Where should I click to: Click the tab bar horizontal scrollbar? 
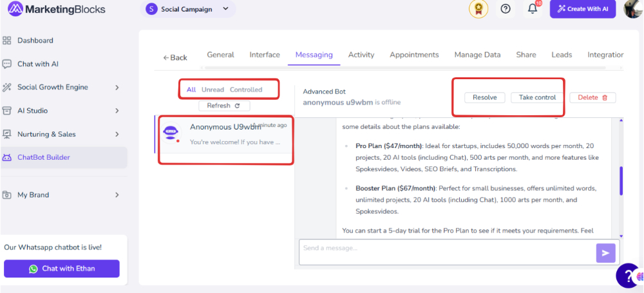pyautogui.click(x=404, y=68)
